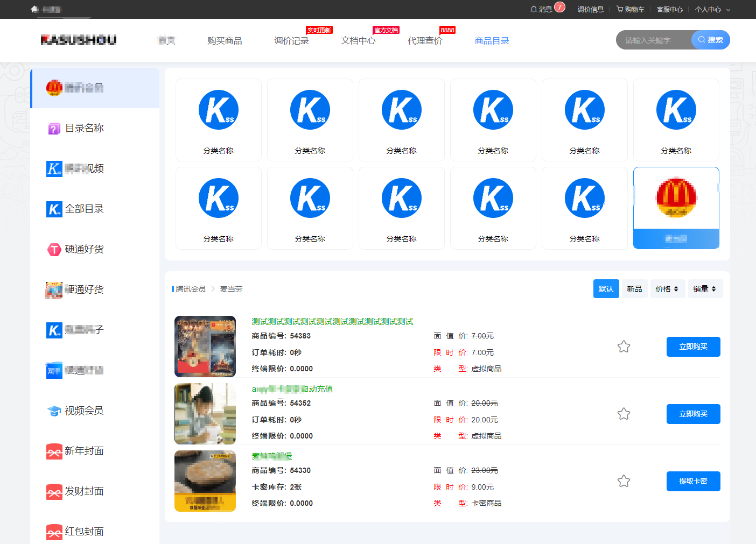Click the 提取卡密 button

693,481
